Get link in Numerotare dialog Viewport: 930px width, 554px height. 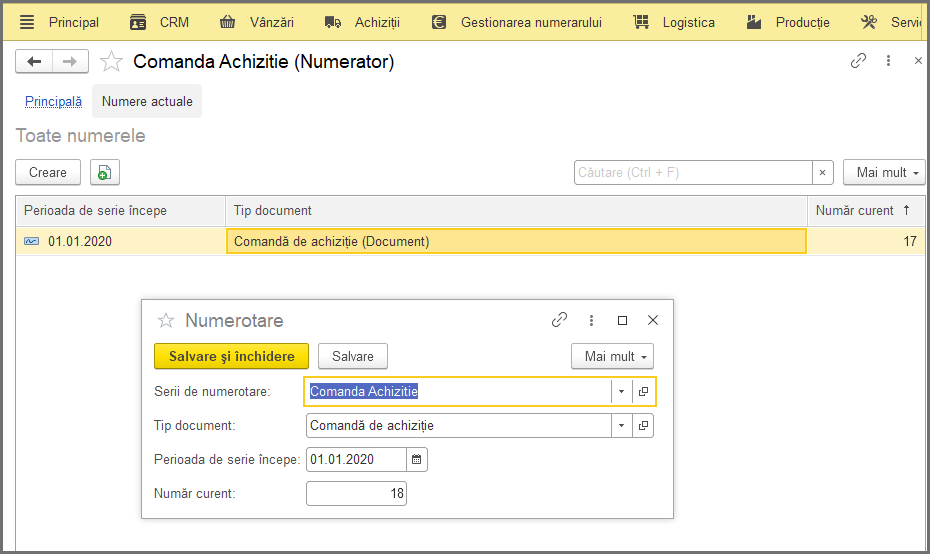[x=559, y=320]
